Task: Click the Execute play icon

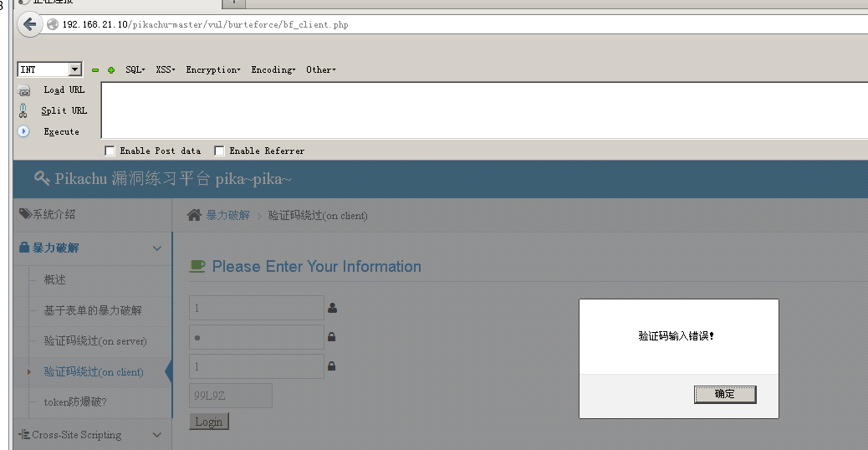Action: pos(23,131)
